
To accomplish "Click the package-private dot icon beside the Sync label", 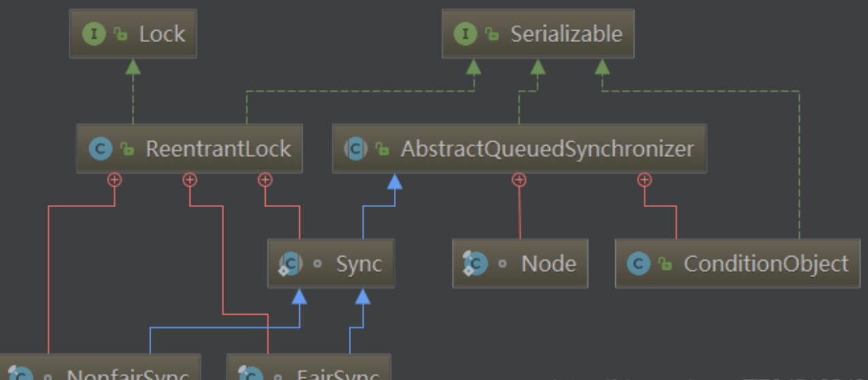I will click(x=317, y=264).
